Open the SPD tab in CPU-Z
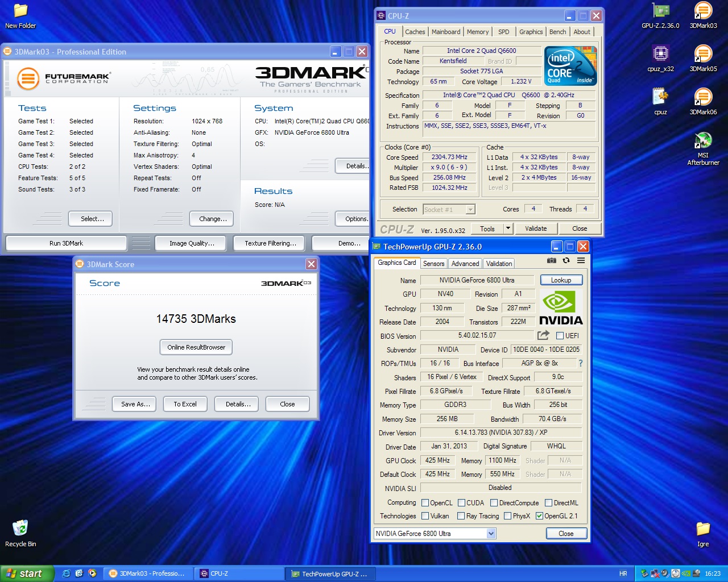Screen dimensions: 728x582 coord(504,32)
